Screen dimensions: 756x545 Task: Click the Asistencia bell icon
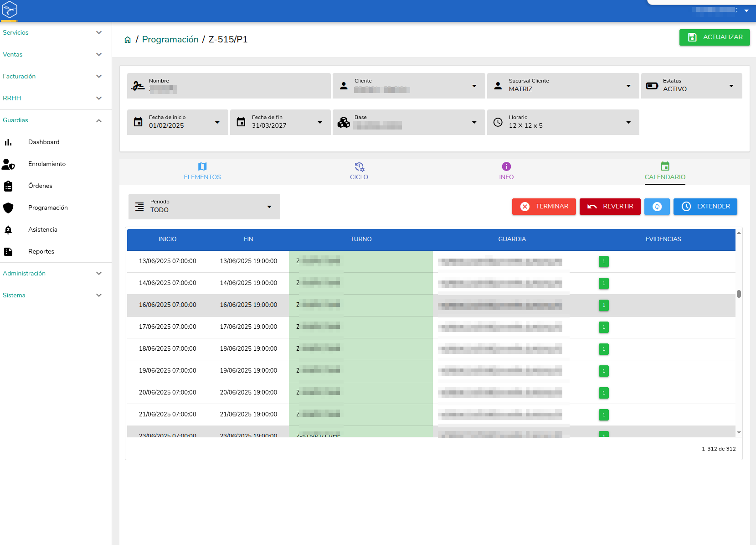8,230
